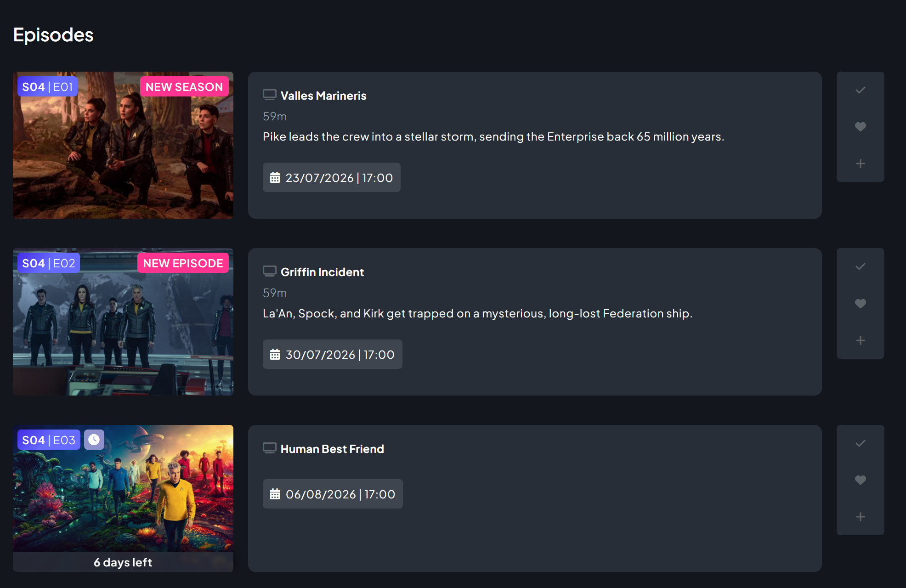Click the Episodes section heading
Viewport: 906px width, 588px height.
pos(53,35)
